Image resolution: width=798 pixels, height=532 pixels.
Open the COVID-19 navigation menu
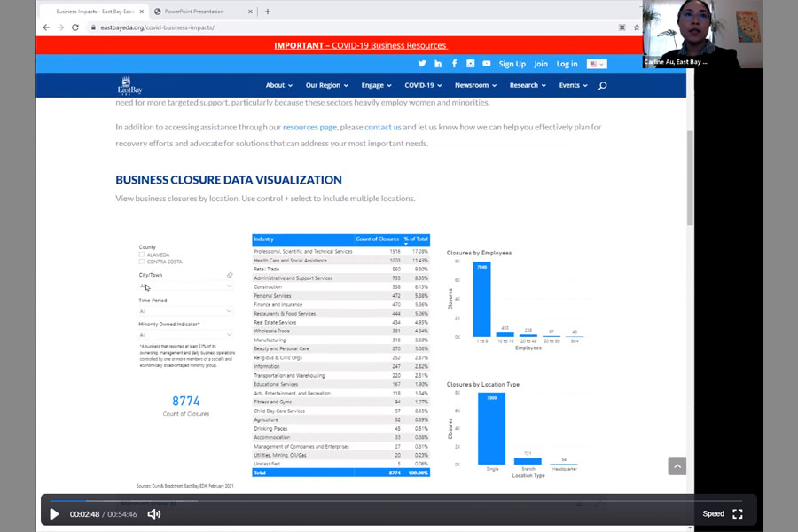pyautogui.click(x=424, y=86)
